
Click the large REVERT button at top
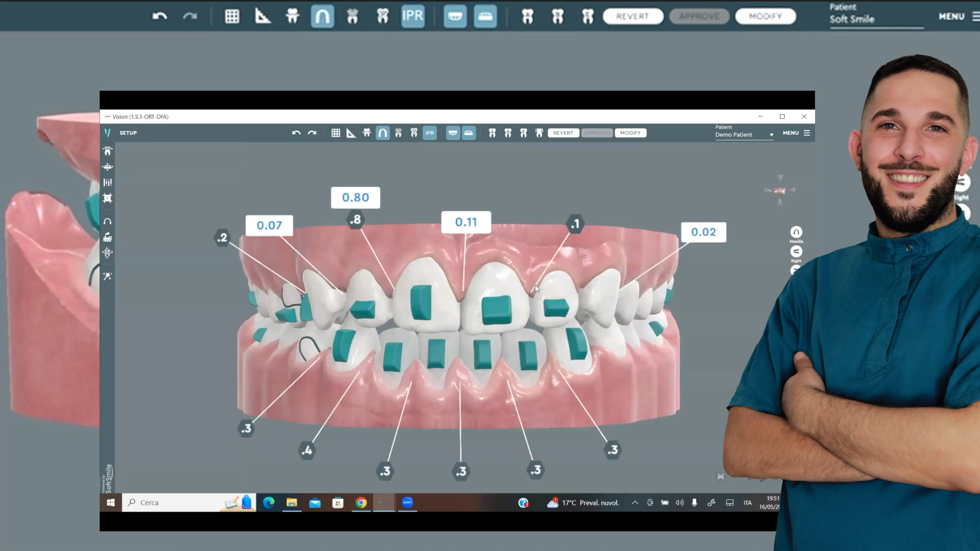pos(633,16)
